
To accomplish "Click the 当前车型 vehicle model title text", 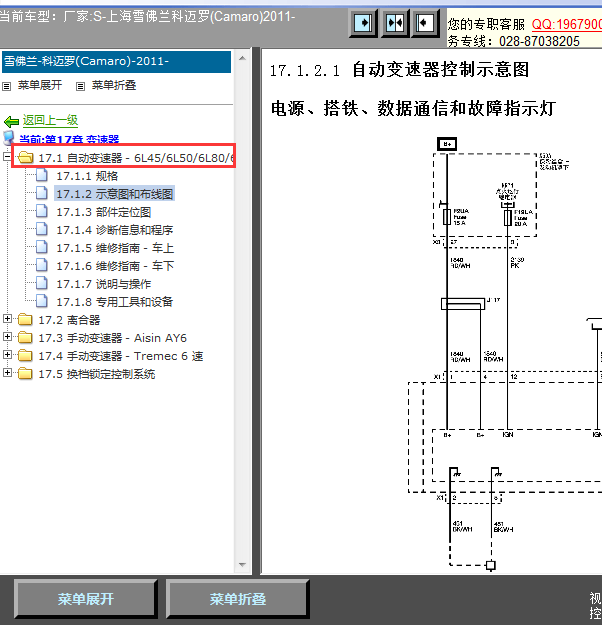I will [x=148, y=17].
